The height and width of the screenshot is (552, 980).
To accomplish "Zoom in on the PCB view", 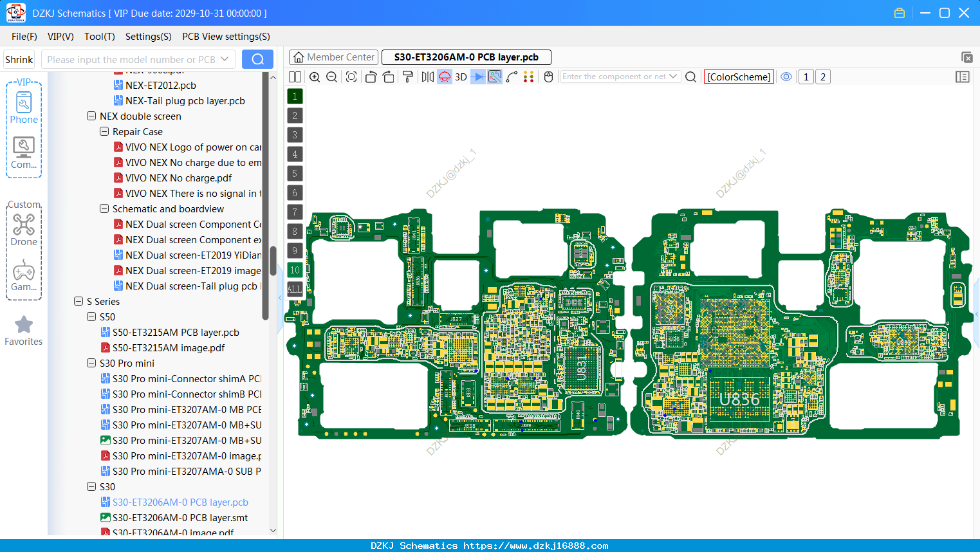I will click(x=315, y=77).
